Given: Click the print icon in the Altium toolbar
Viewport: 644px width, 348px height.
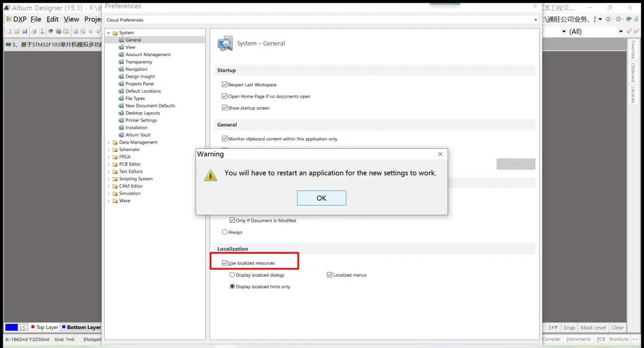Looking at the screenshot, I should [x=33, y=31].
